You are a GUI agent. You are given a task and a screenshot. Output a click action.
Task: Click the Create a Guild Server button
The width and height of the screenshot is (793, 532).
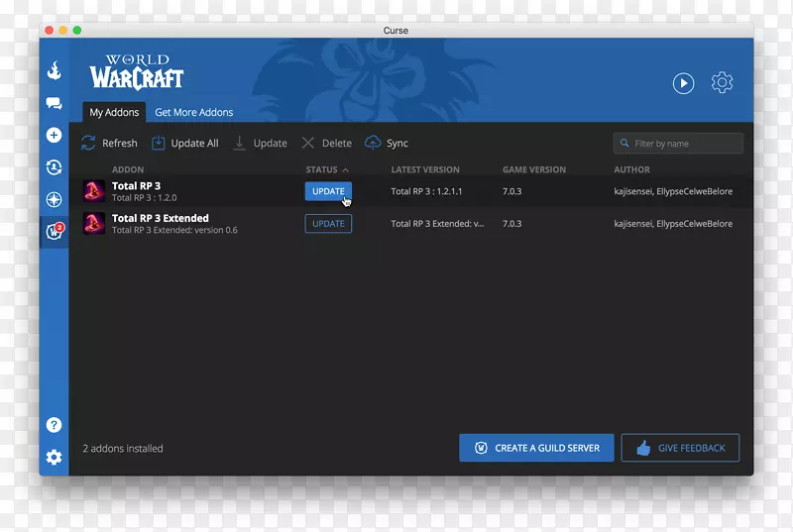click(x=536, y=448)
